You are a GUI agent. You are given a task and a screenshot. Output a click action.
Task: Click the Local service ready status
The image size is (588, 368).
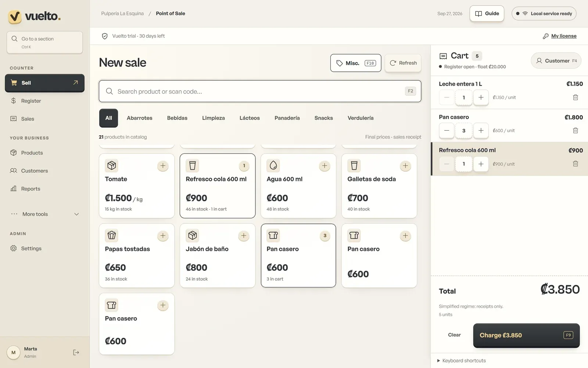tap(544, 14)
